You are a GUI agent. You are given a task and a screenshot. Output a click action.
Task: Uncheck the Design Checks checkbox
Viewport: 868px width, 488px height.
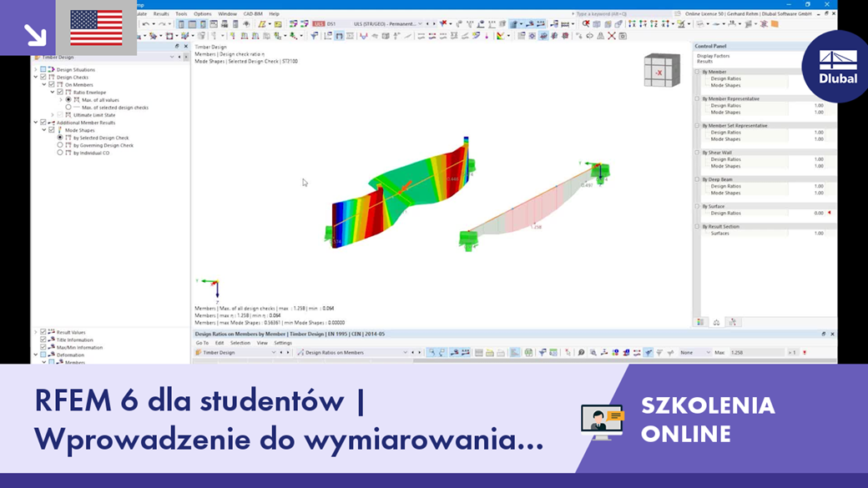click(43, 78)
